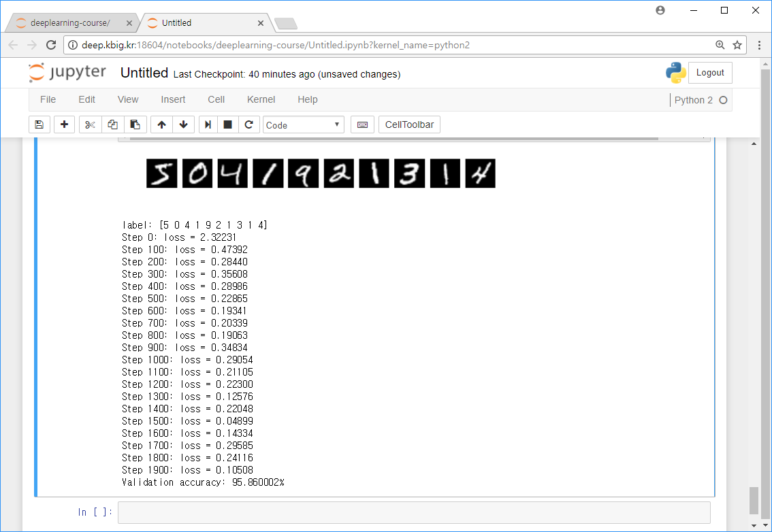Click the CellToolbar button
772x532 pixels.
pos(409,124)
